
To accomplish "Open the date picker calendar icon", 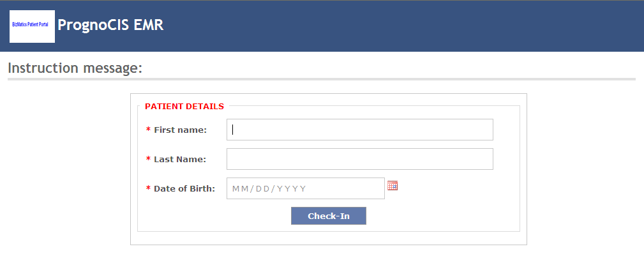I will 393,185.
